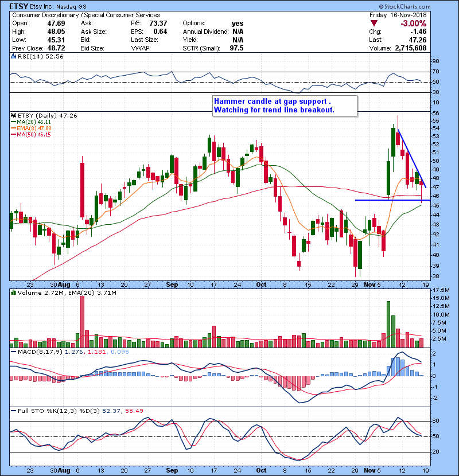Click the RSI(14) indicator line icon
The width and height of the screenshot is (459, 476).
13,56
